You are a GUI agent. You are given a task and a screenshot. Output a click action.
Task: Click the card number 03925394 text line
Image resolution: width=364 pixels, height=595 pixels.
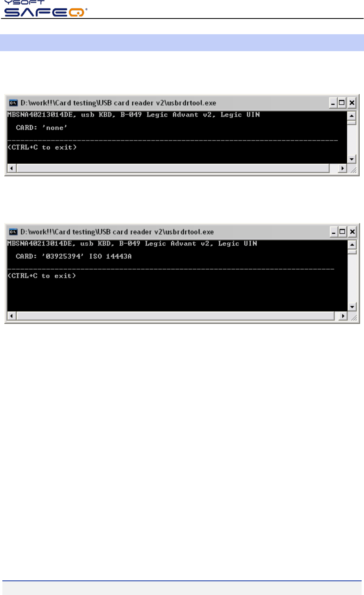tap(74, 256)
